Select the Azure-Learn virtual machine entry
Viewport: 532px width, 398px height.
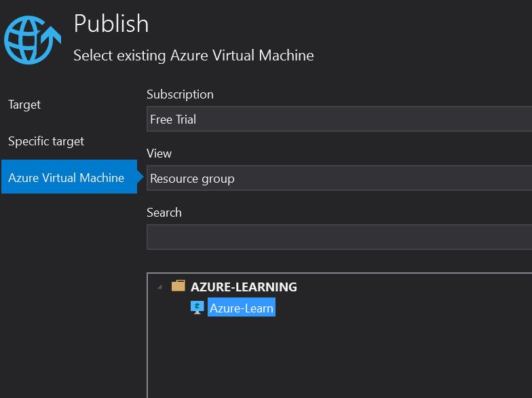(241, 308)
